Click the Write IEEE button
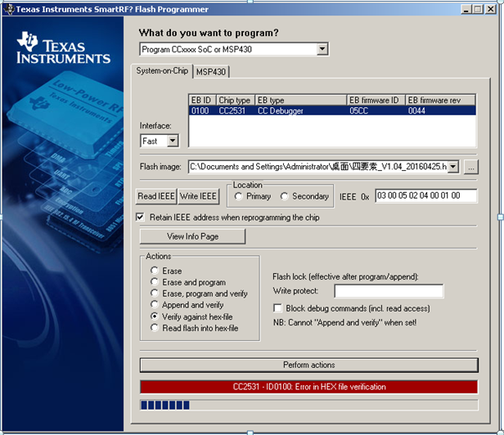This screenshot has width=504, height=435. [198, 196]
